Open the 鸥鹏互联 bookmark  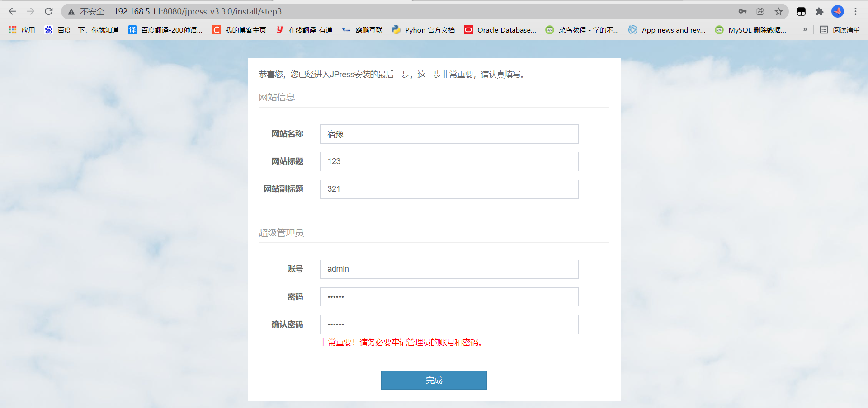coord(362,30)
